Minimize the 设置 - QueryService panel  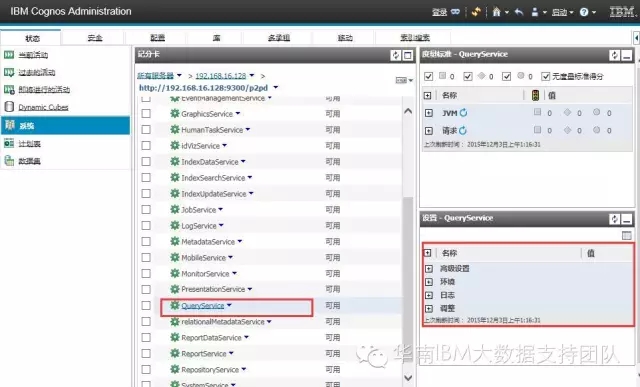[627, 219]
